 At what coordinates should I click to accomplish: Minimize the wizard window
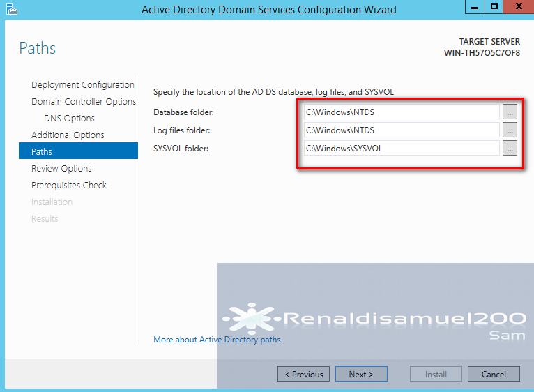click(475, 7)
